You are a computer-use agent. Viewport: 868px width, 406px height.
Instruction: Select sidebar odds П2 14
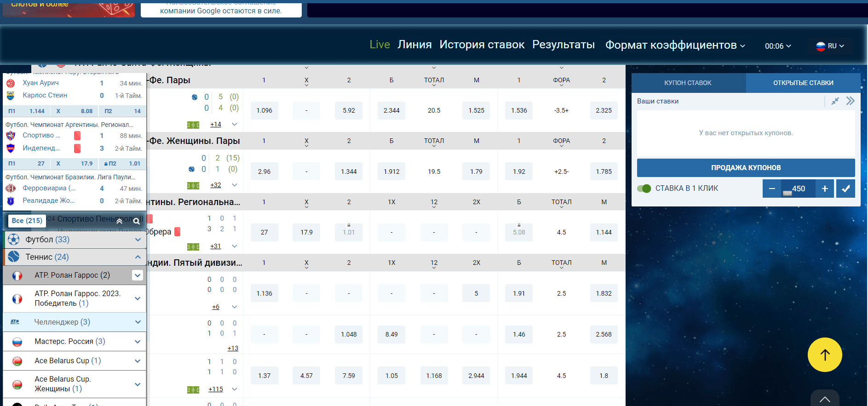tap(122, 111)
